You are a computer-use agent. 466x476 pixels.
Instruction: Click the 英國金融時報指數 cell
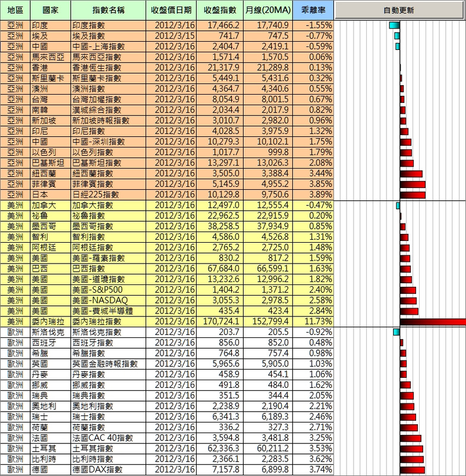[x=108, y=364]
